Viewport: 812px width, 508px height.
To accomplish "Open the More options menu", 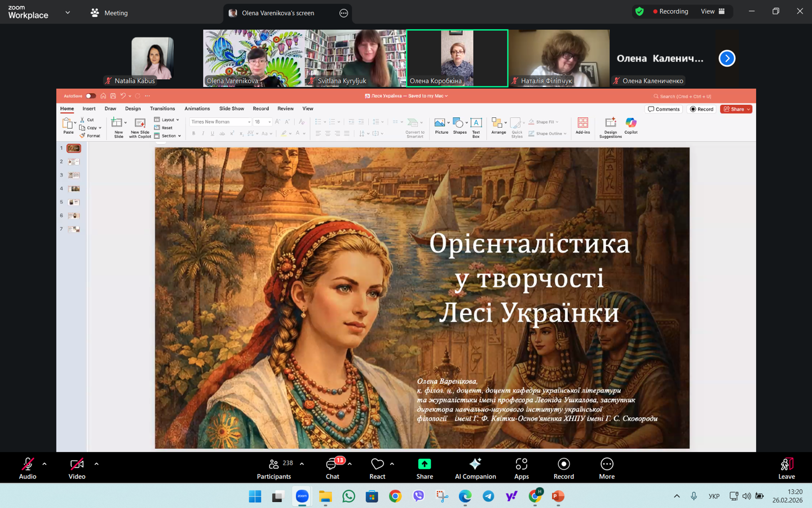I will point(606,467).
